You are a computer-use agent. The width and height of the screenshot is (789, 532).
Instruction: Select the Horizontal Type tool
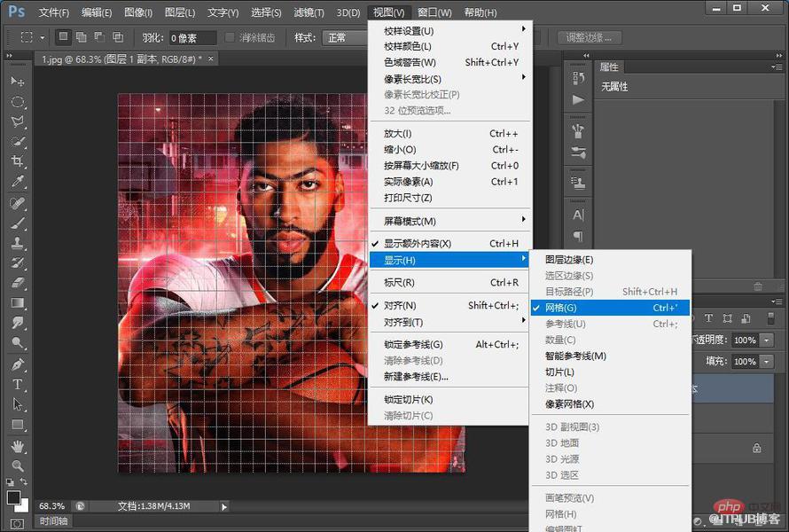coord(18,385)
